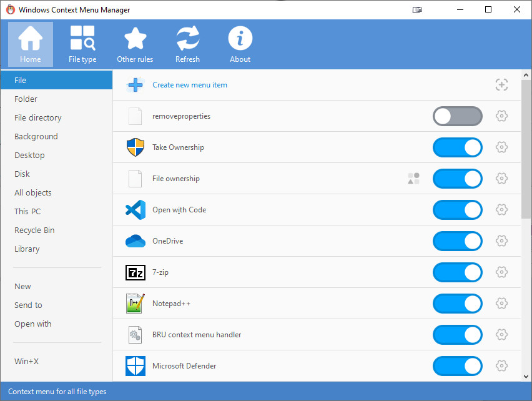Click the Take Ownership item label
Screen dimensions: 532x401
pos(178,147)
